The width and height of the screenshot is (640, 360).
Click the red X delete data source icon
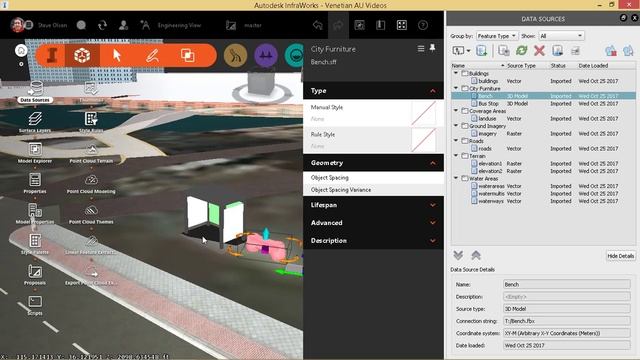(539, 51)
